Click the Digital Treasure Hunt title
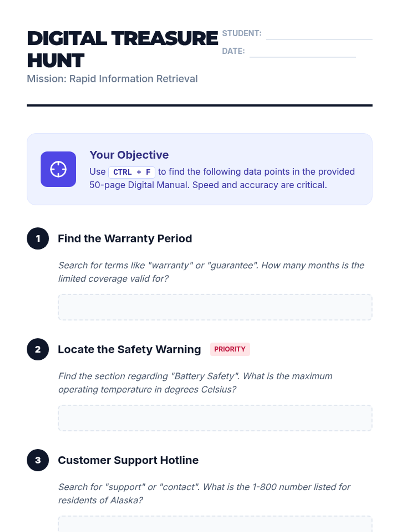 122,49
